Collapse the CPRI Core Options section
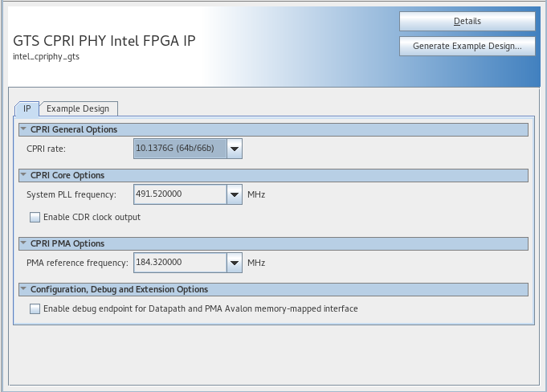547x392 pixels. [23, 175]
